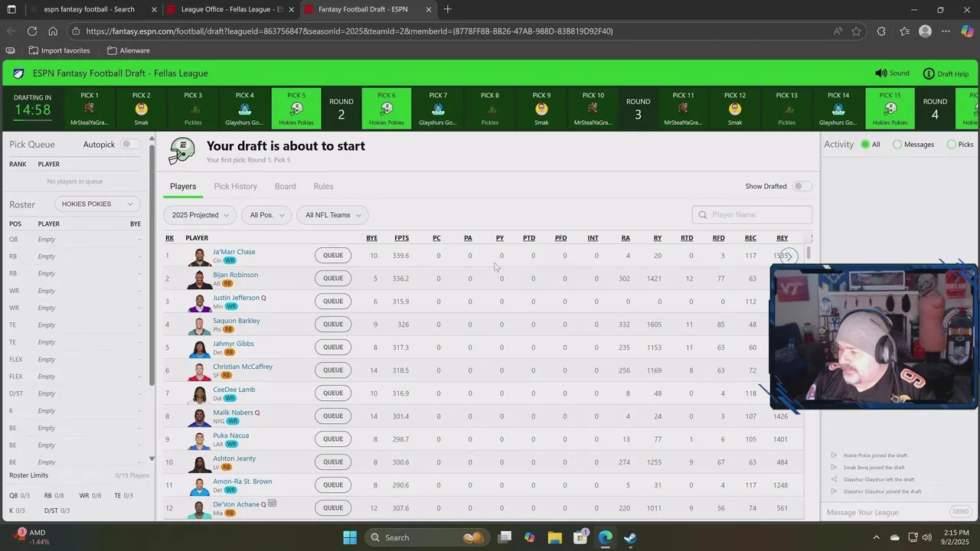This screenshot has width=980, height=551.
Task: Select the All activity radio button
Action: click(865, 144)
